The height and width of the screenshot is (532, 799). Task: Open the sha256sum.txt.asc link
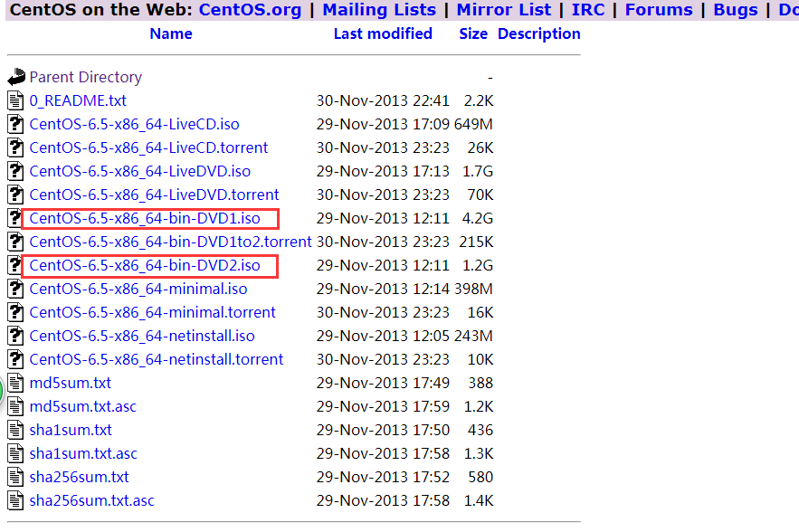click(91, 500)
